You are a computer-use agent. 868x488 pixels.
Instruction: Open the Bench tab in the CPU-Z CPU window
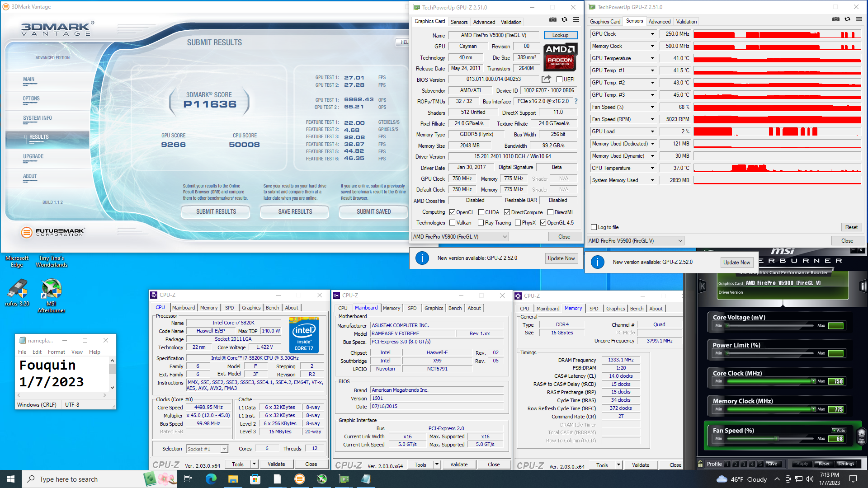[272, 308]
